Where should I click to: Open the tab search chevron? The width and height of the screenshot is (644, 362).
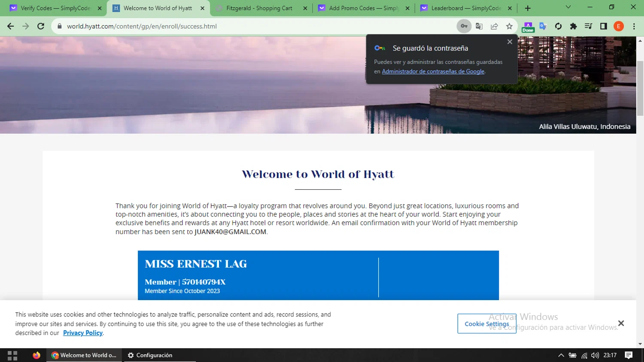[568, 7]
